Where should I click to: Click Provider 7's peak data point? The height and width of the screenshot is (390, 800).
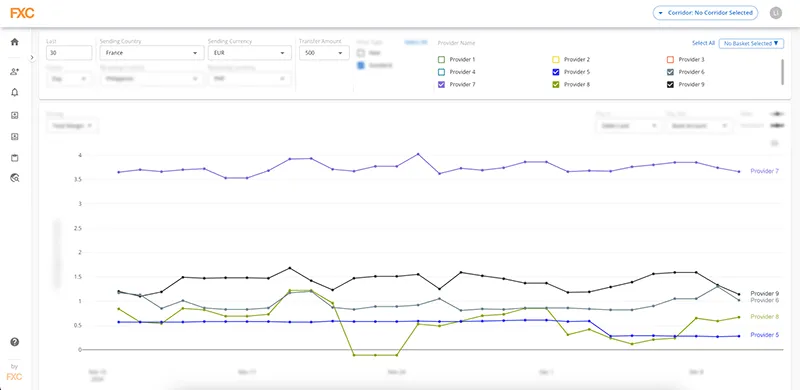[x=418, y=154]
